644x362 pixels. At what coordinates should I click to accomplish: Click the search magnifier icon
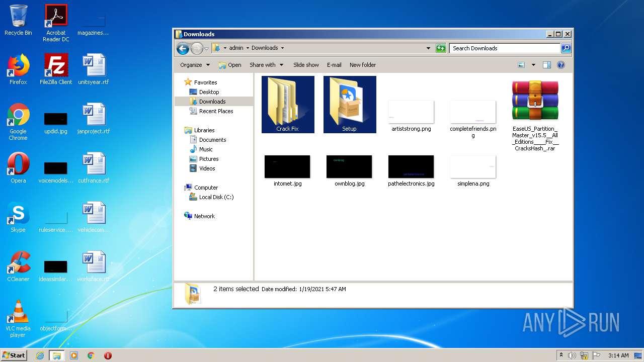[566, 48]
